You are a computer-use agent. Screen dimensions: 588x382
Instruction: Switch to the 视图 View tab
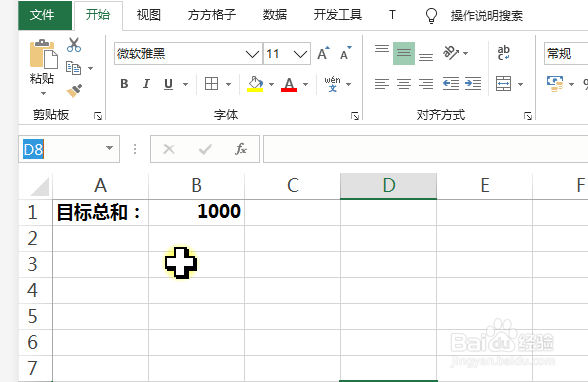pyautogui.click(x=149, y=15)
